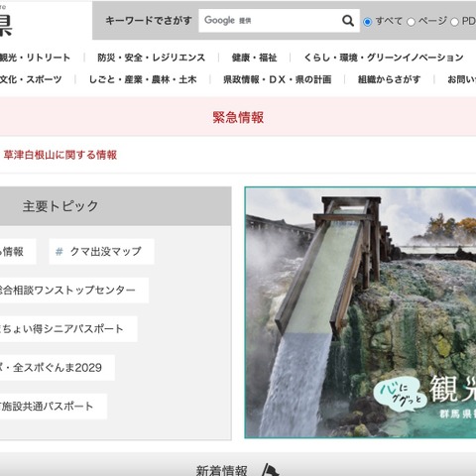Click the クマ出没マップ topic tag

[101, 252]
